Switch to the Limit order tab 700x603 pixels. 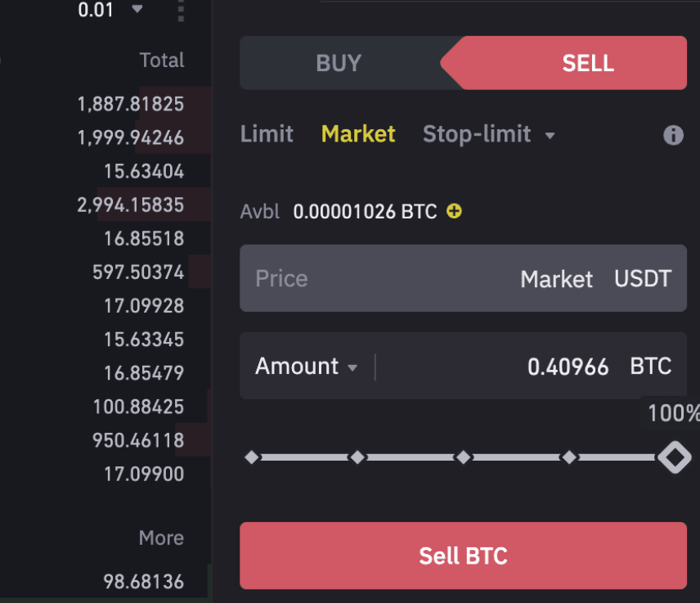(x=267, y=134)
